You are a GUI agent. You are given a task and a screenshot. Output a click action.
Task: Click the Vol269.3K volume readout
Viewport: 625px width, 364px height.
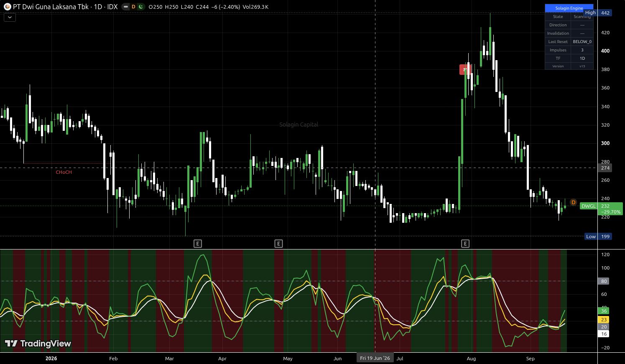pyautogui.click(x=255, y=7)
